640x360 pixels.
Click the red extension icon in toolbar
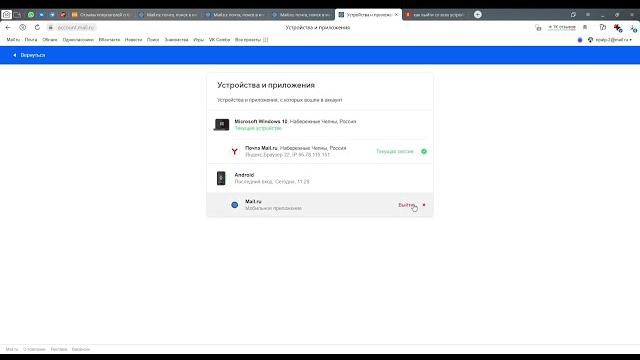tap(618, 28)
